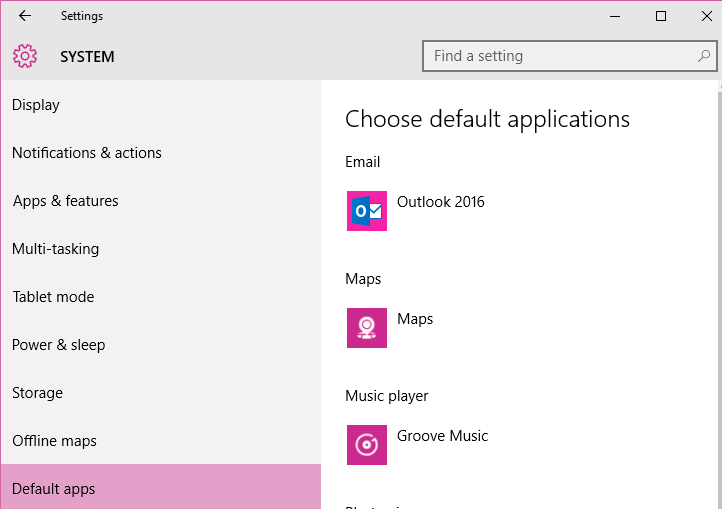Select Multi-tasking in the sidebar

click(x=55, y=249)
